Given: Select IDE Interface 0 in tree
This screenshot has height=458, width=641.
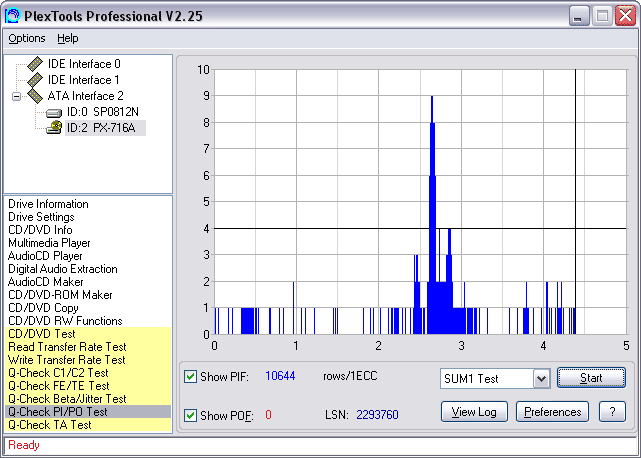Looking at the screenshot, I should pyautogui.click(x=84, y=64).
